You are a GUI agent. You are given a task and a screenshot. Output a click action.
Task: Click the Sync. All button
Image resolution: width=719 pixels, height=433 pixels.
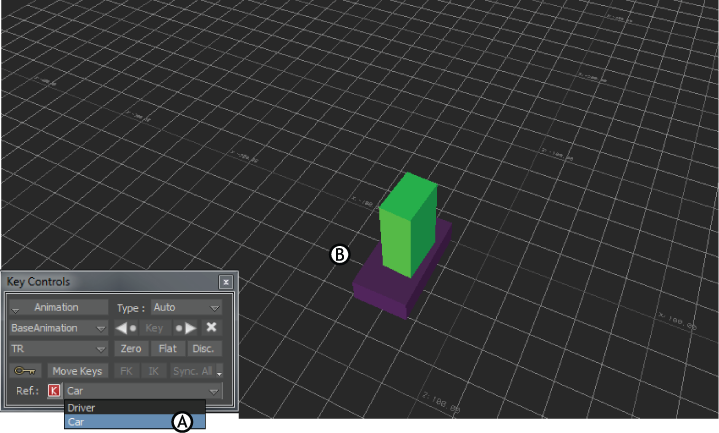(193, 371)
